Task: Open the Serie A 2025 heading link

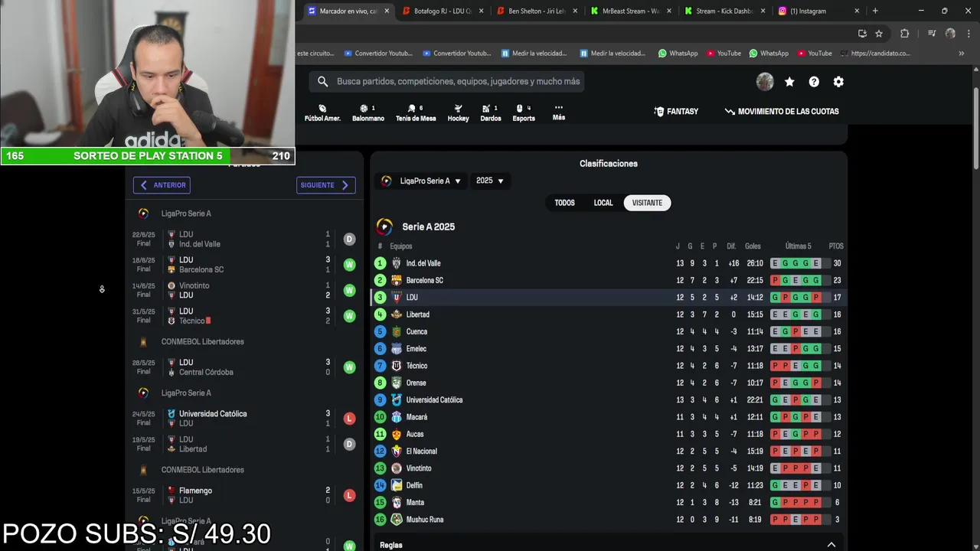Action: pyautogui.click(x=428, y=227)
